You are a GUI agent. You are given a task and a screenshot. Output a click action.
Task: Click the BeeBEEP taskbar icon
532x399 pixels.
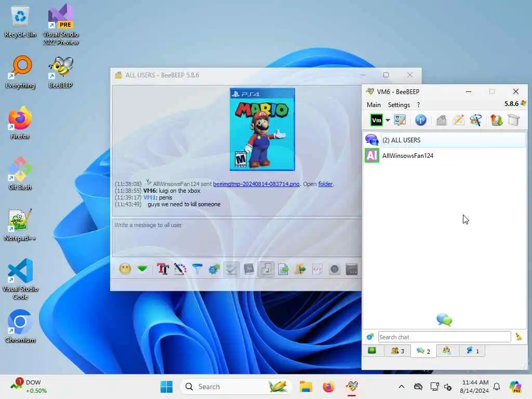[352, 387]
